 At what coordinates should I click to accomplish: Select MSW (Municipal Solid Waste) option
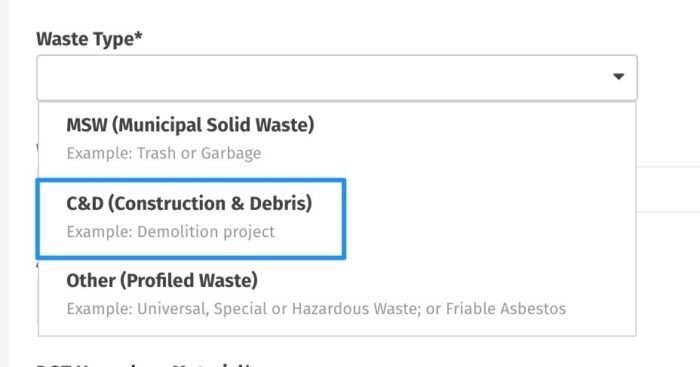pos(337,138)
